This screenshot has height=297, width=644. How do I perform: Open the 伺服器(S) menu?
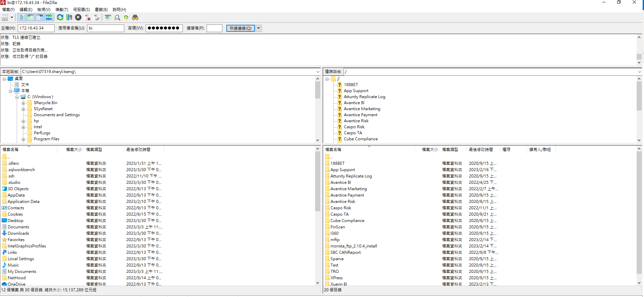(x=81, y=10)
